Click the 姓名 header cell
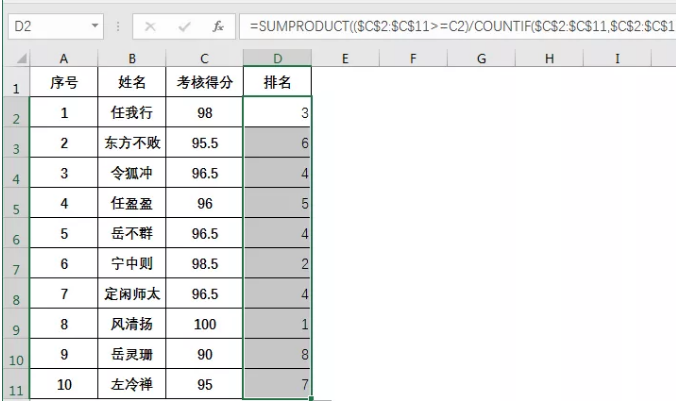Image resolution: width=676 pixels, height=403 pixels. pyautogui.click(x=132, y=81)
